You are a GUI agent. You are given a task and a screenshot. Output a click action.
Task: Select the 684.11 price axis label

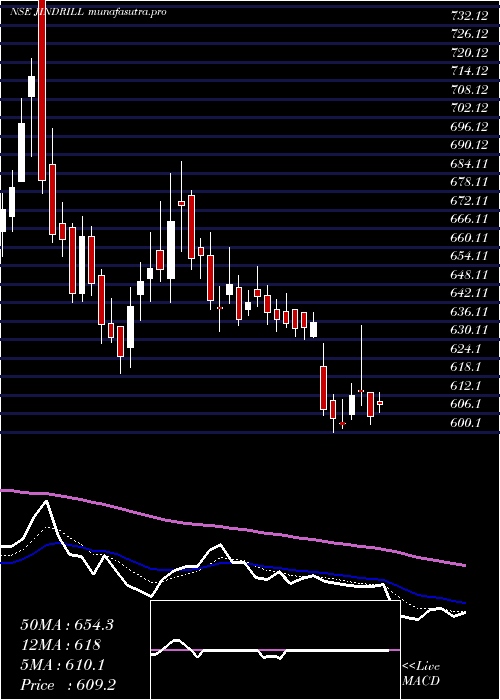coord(469,164)
